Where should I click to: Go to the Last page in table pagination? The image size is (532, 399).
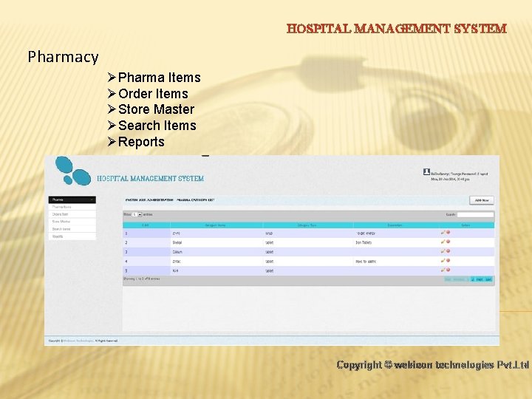(488, 279)
